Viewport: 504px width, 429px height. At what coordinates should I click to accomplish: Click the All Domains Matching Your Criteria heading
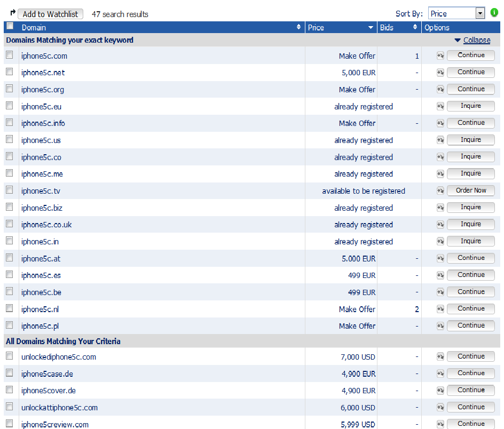63,341
